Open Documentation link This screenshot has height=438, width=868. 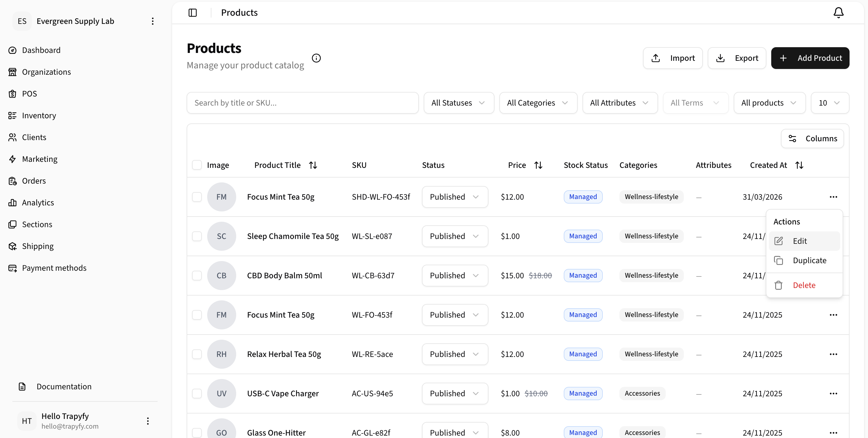pyautogui.click(x=64, y=387)
